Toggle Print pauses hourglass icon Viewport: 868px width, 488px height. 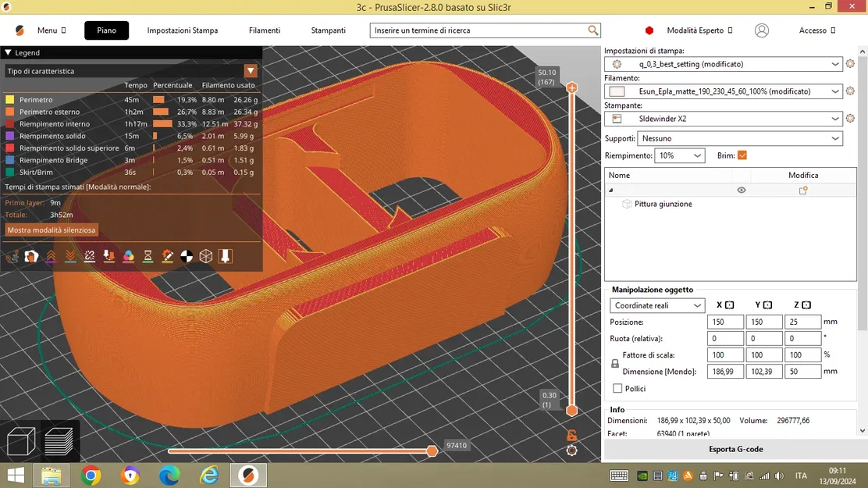coord(148,256)
